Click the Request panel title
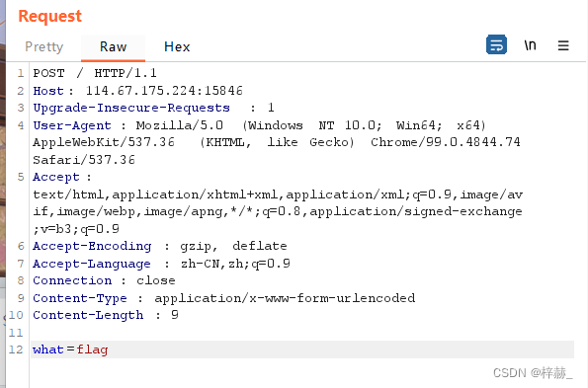588x388 pixels. click(49, 17)
